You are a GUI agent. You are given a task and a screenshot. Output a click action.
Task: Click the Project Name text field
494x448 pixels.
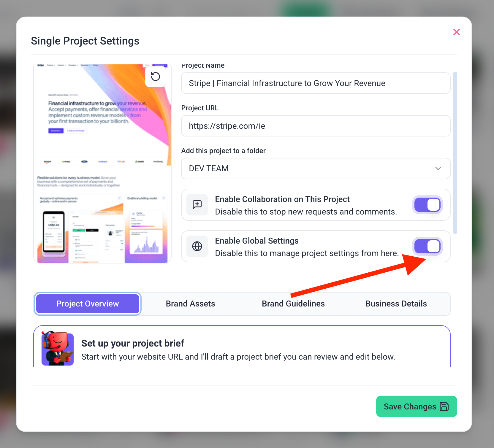click(315, 83)
